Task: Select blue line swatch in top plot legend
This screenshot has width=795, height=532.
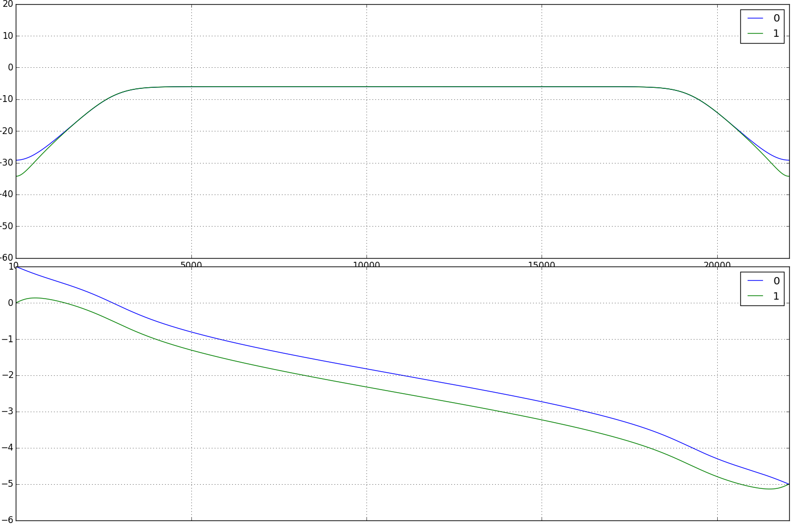Action: (755, 18)
